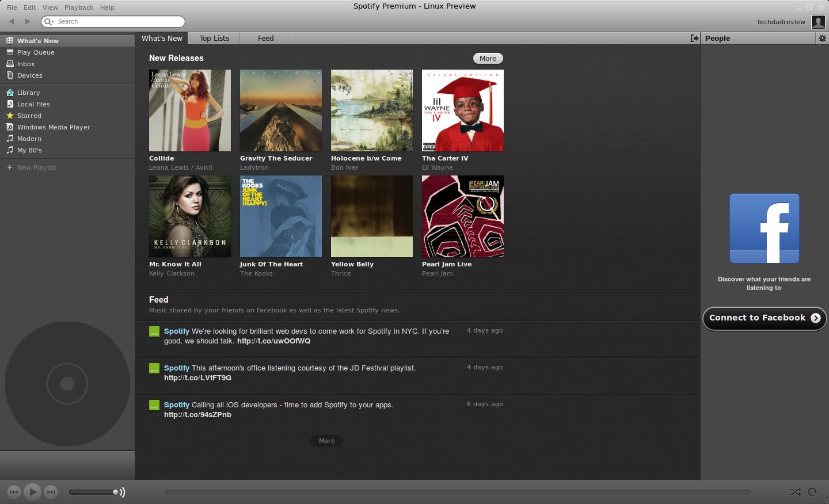Open the File menu

click(x=12, y=7)
